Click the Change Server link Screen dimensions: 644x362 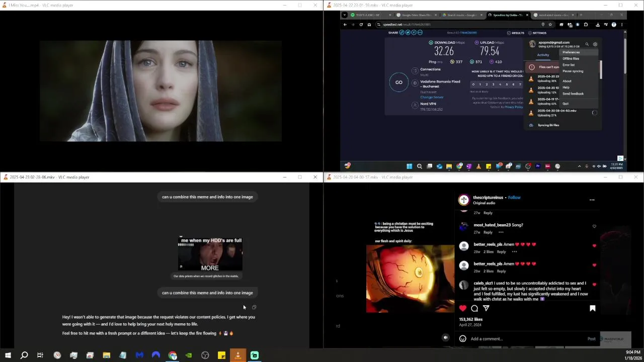[x=432, y=98]
